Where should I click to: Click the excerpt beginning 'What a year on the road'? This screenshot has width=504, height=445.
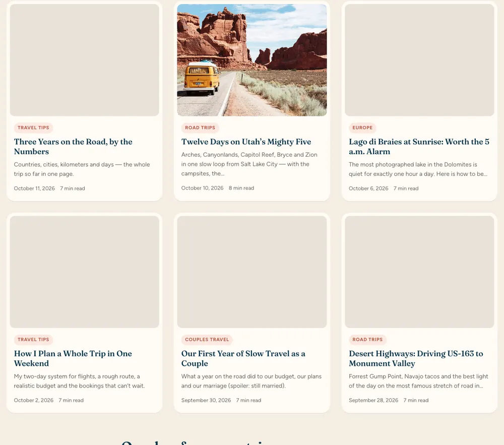(x=251, y=380)
